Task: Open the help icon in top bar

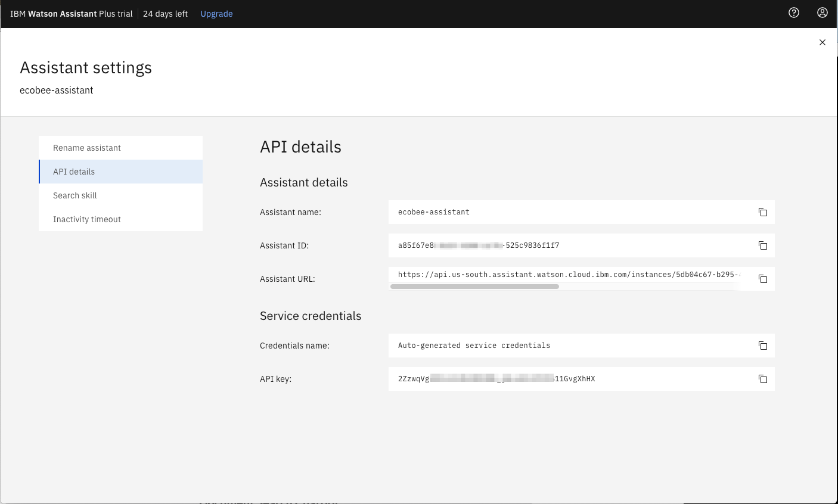Action: (794, 13)
